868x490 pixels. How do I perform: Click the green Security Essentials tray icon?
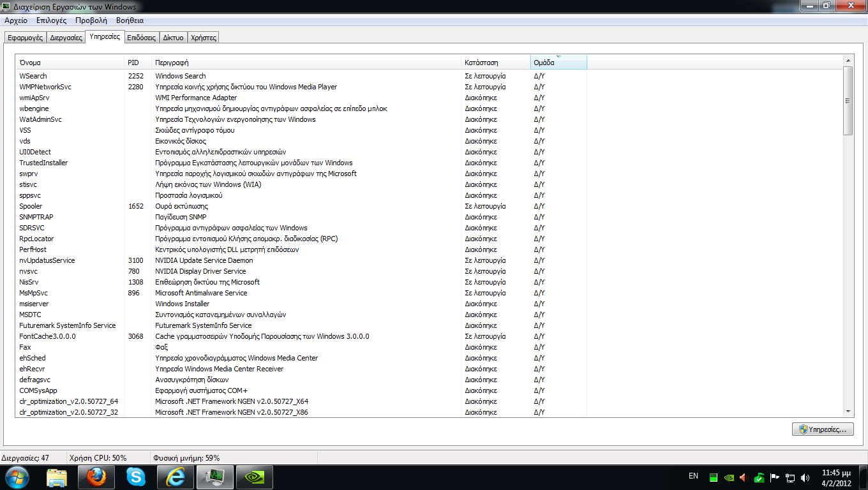pos(759,477)
